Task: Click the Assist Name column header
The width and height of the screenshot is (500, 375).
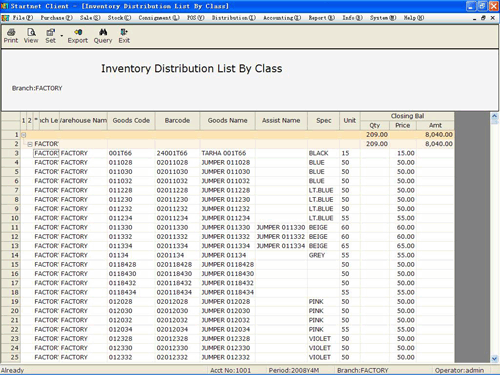Action: coord(281,121)
